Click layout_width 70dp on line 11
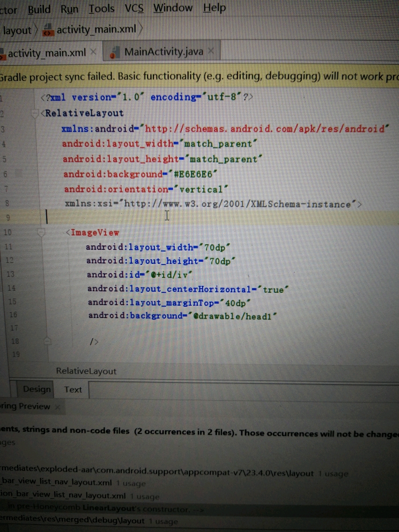Viewport: 399px width, 532px height. [158, 247]
